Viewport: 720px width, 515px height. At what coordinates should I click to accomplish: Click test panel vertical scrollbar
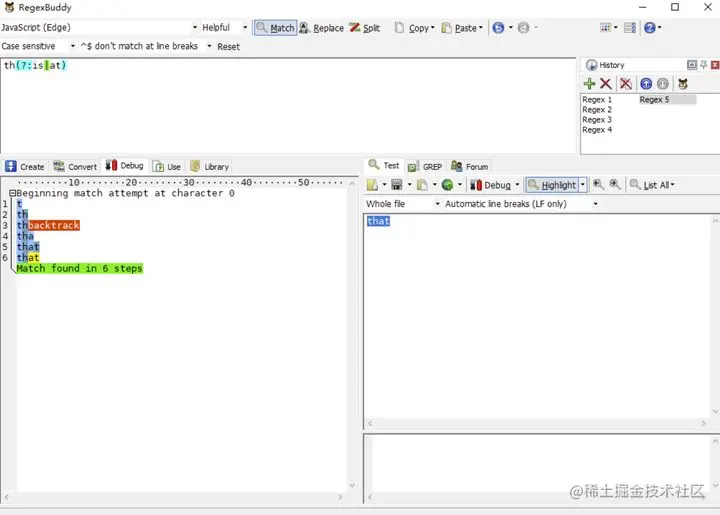pyautogui.click(x=715, y=316)
